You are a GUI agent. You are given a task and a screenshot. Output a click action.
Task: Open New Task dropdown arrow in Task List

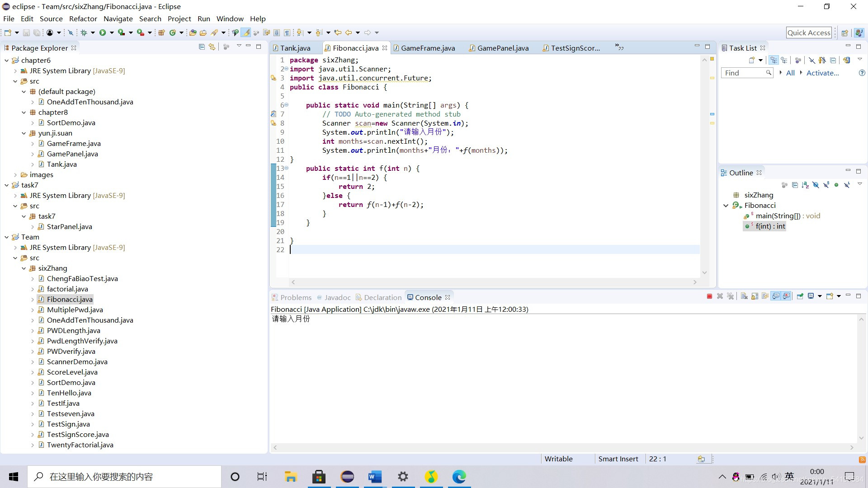(x=761, y=60)
